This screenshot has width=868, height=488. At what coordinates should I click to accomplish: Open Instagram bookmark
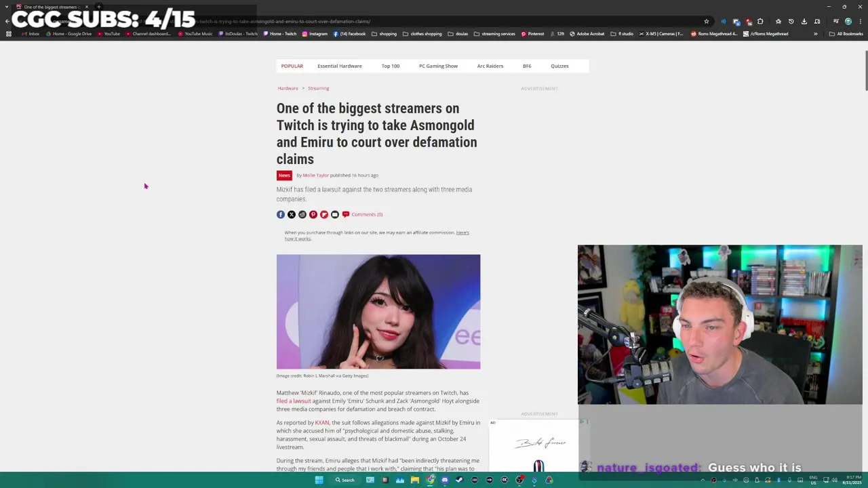coord(315,34)
